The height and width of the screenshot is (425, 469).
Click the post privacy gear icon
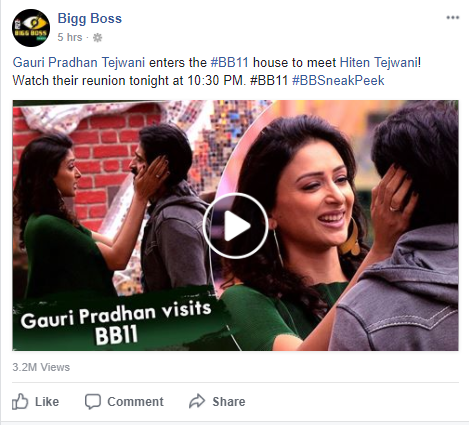pyautogui.click(x=97, y=37)
